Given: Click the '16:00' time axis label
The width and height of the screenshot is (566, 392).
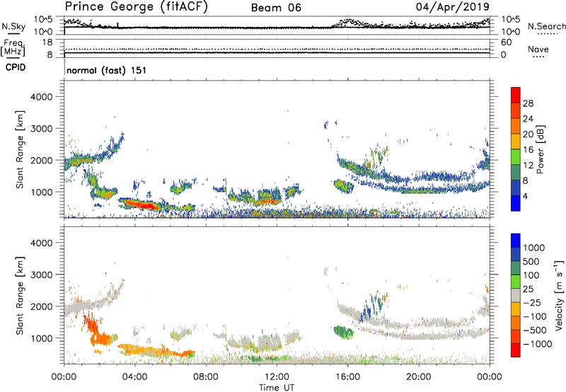Looking at the screenshot, I should [x=347, y=377].
